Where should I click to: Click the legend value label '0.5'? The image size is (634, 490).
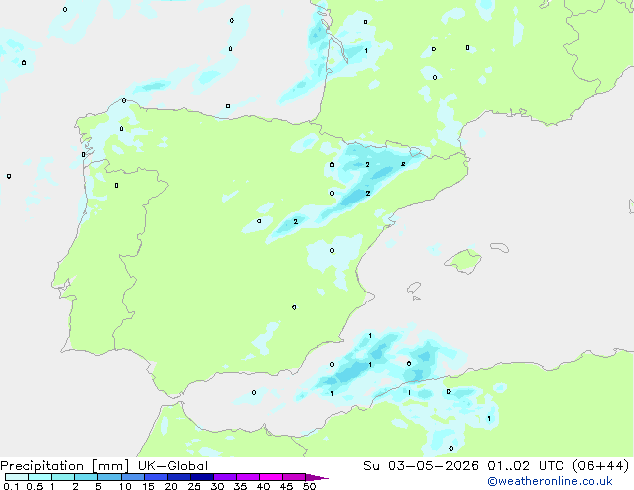point(34,486)
